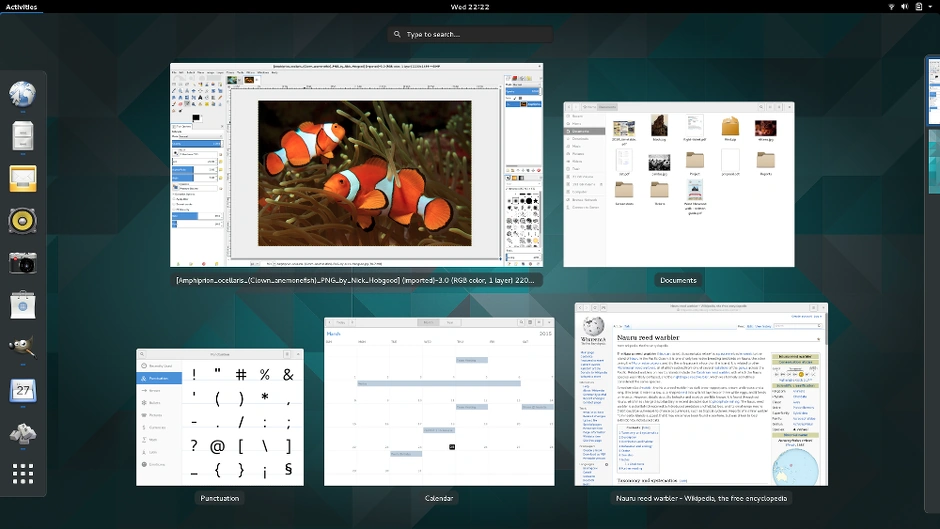Select the Punctuation characters window thumbnail

tap(220, 417)
